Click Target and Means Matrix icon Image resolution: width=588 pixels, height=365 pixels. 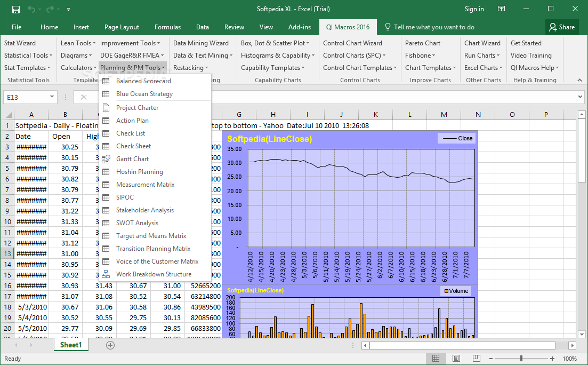pos(106,236)
